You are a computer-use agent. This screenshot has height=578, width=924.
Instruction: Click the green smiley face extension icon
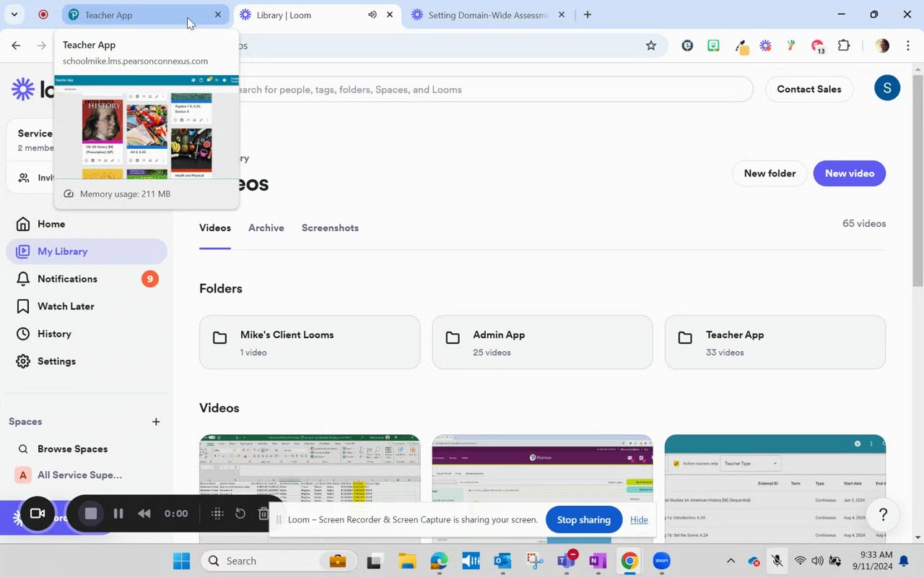coord(713,46)
